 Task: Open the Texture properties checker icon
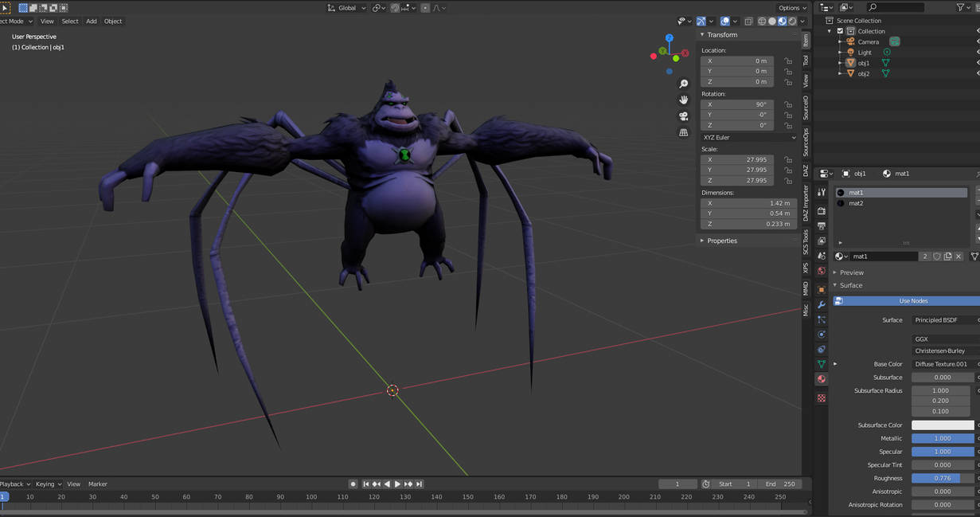click(822, 398)
